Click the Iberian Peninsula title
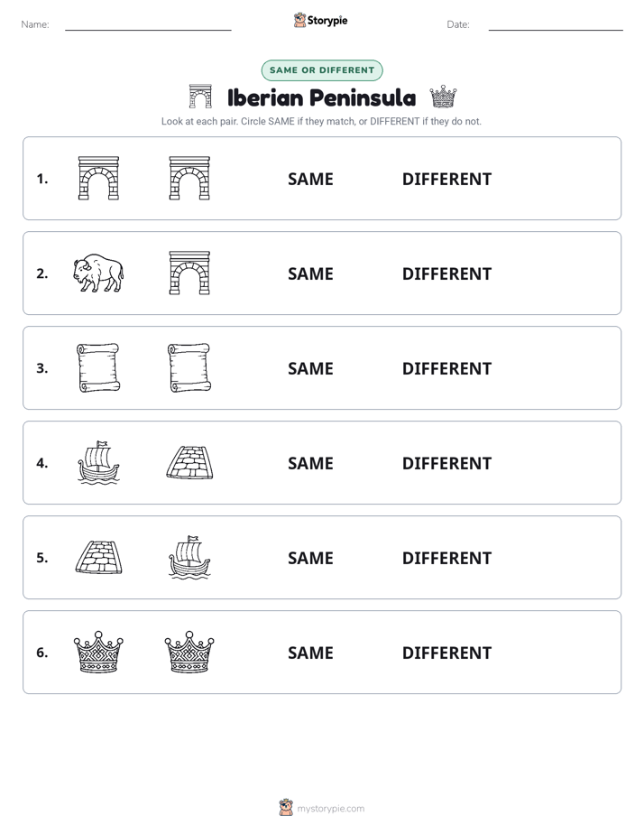The image size is (644, 834). (x=321, y=97)
